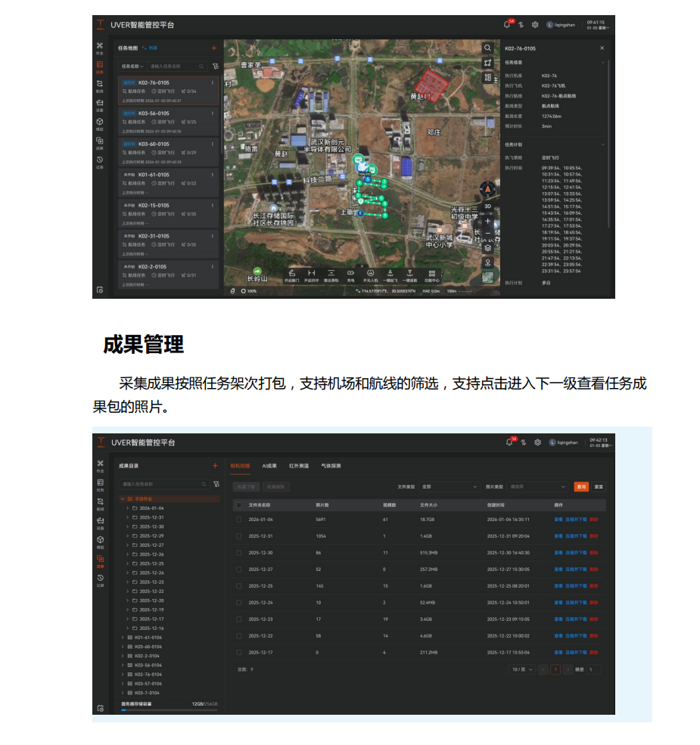Tick the checkbox for folder row 2025-12-30
This screenshot has width=700, height=745.
click(239, 553)
